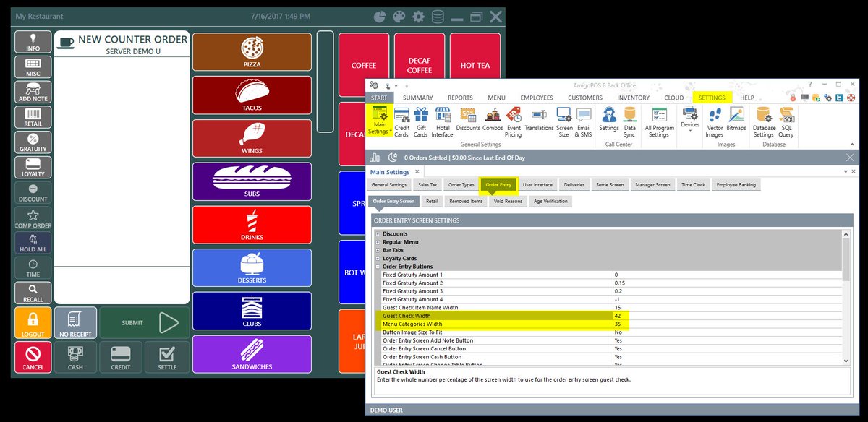The width and height of the screenshot is (868, 422).
Task: Expand the Bar Tabs settings group
Action: (378, 250)
